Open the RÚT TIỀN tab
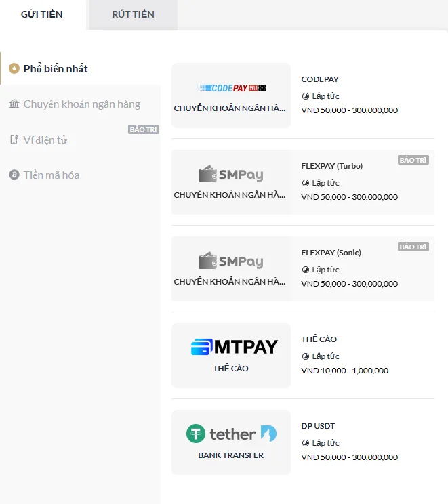 pyautogui.click(x=133, y=14)
